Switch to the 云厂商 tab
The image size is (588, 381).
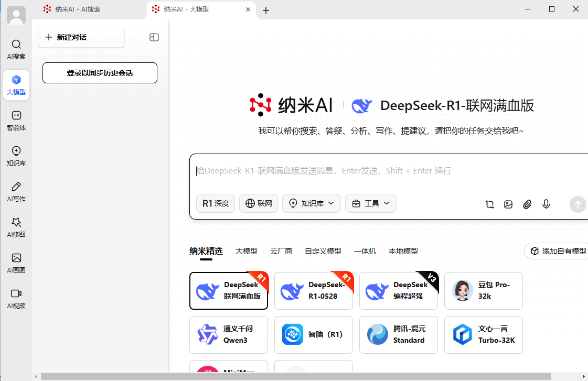point(281,251)
